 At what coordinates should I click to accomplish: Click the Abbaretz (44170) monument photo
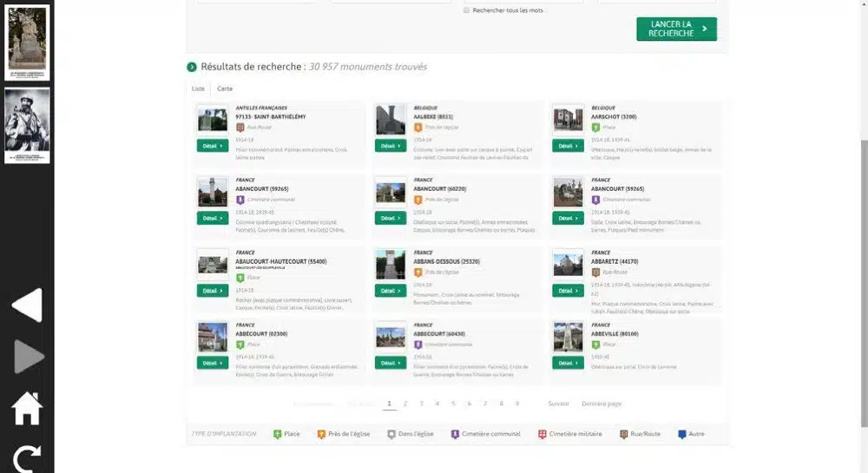point(568,265)
